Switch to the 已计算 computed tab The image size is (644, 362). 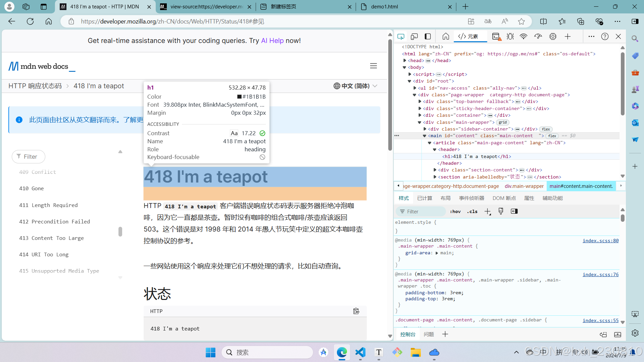click(x=425, y=198)
